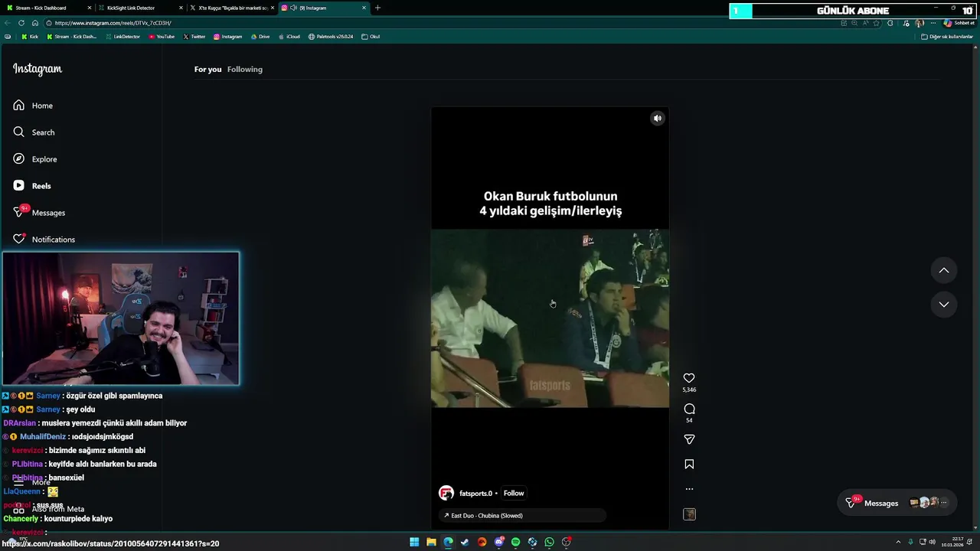Share the reel with paper-plane icon

click(x=689, y=439)
